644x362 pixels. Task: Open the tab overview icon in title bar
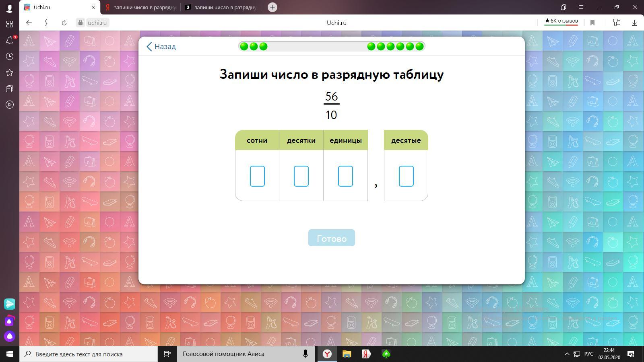(563, 7)
